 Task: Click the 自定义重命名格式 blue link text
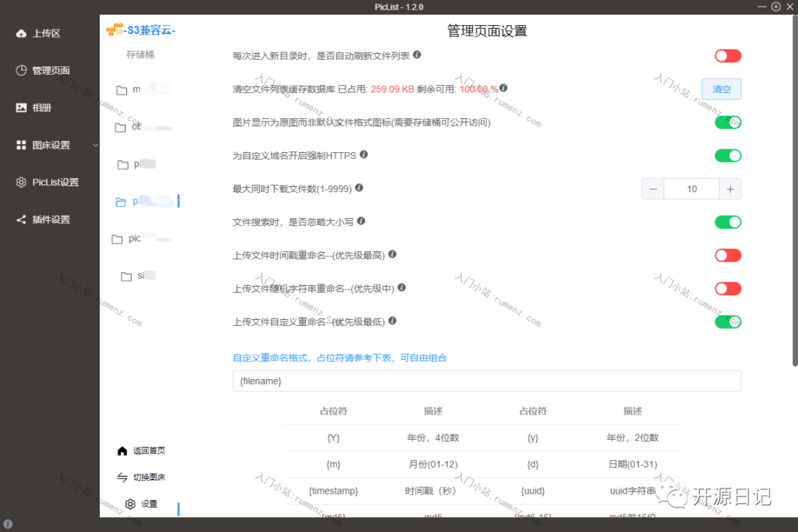click(x=339, y=358)
